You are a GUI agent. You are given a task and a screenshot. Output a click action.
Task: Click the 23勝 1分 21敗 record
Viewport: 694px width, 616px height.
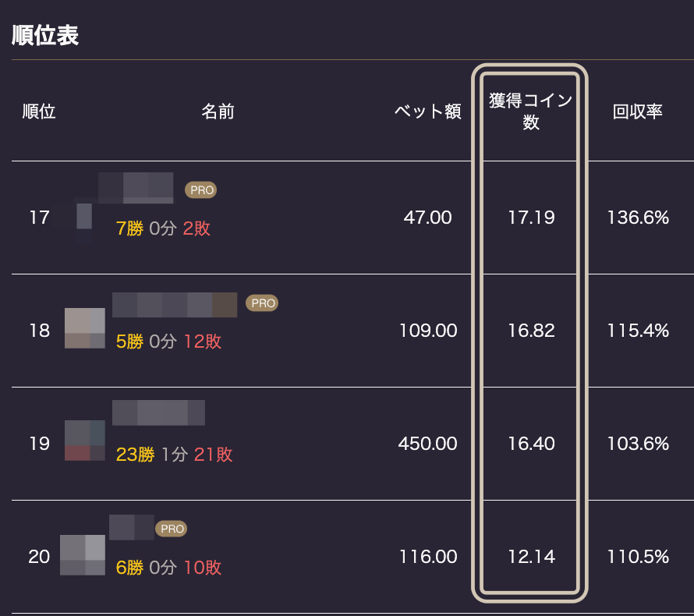[x=174, y=455]
